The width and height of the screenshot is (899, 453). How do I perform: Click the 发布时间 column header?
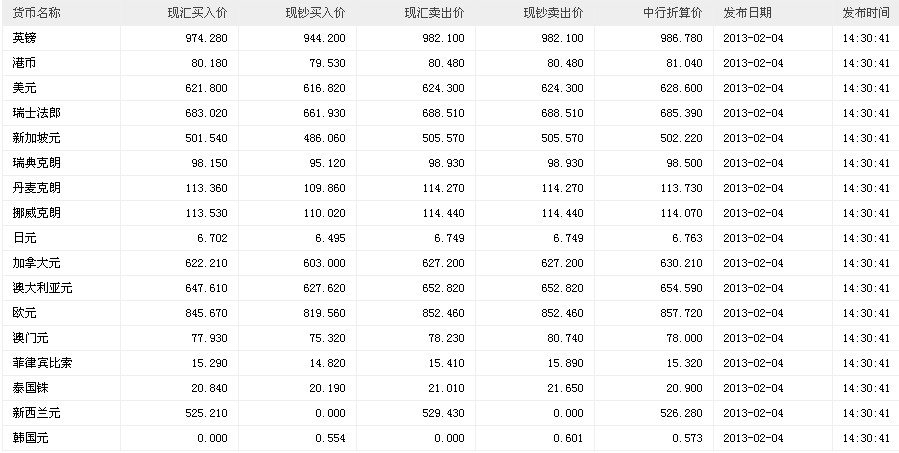(866, 13)
